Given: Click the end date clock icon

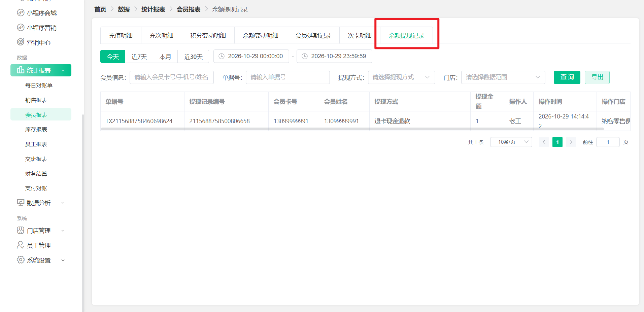Looking at the screenshot, I should point(305,56).
